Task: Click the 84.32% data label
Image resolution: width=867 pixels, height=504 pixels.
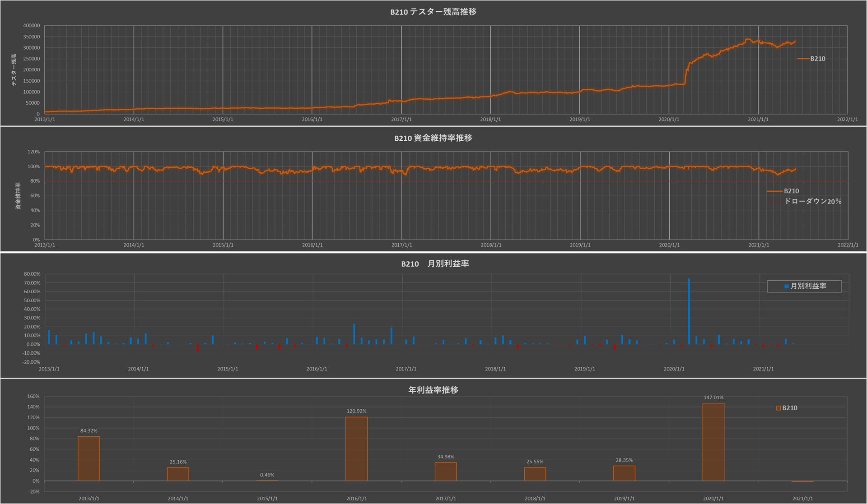Action: click(x=89, y=431)
